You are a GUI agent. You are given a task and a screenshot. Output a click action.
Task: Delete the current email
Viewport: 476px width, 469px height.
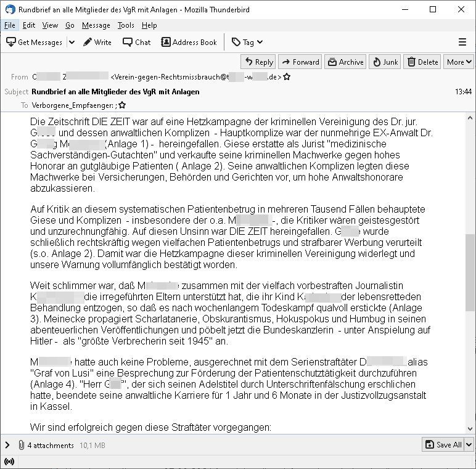click(x=422, y=62)
